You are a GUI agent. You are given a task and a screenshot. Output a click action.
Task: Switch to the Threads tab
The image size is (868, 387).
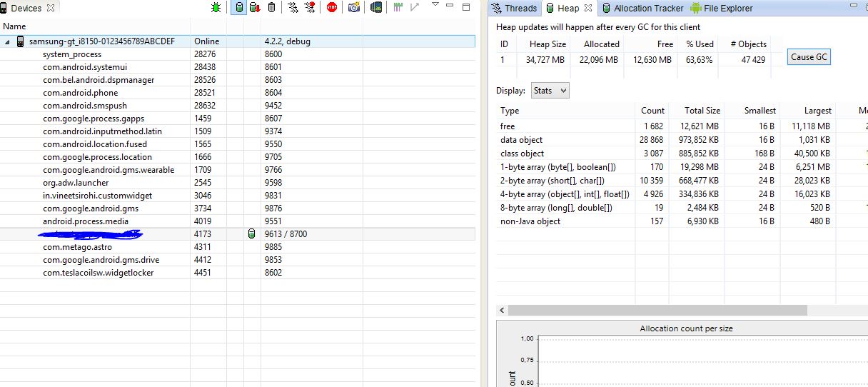point(514,8)
